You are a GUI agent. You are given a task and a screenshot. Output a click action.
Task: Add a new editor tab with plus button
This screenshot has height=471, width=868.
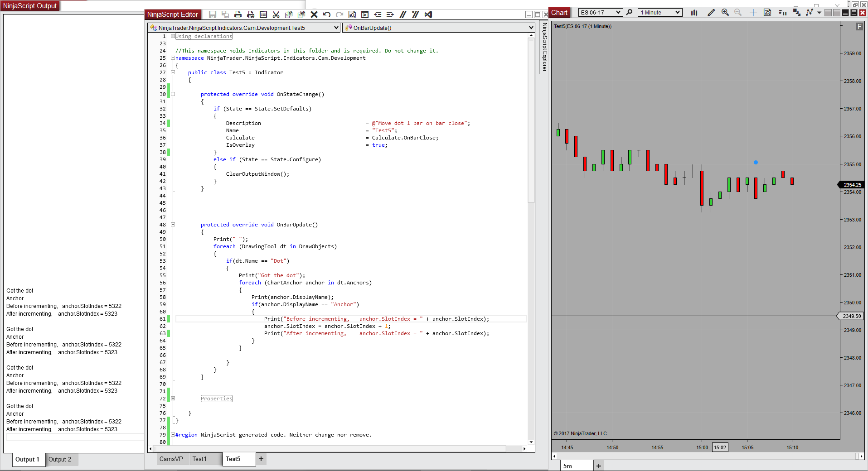261,459
